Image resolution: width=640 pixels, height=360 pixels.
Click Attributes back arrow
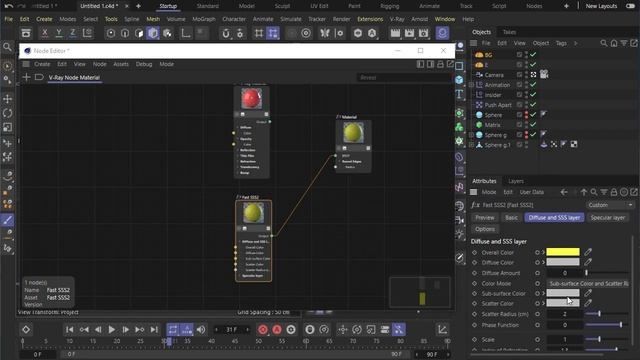pyautogui.click(x=564, y=192)
